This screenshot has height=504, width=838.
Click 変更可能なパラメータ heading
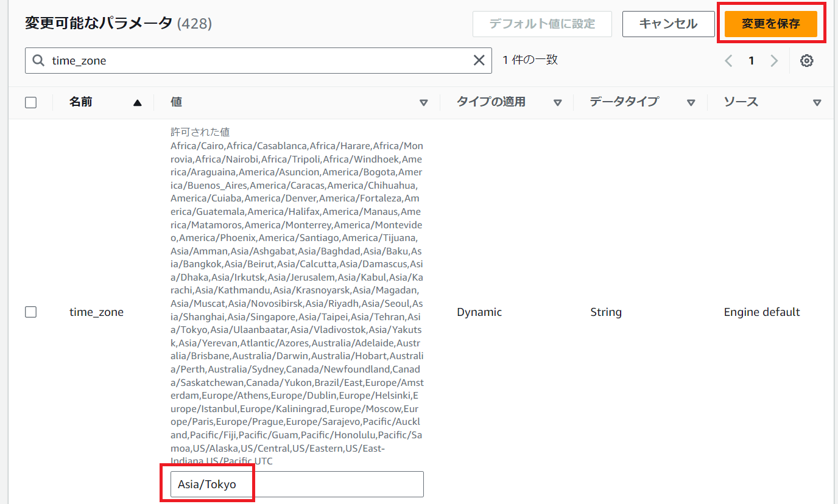99,23
